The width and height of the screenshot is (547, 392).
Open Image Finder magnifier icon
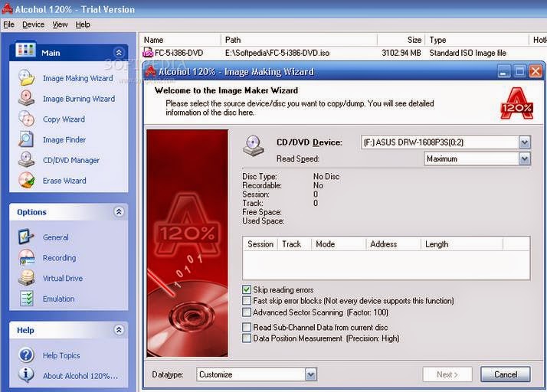coord(27,139)
